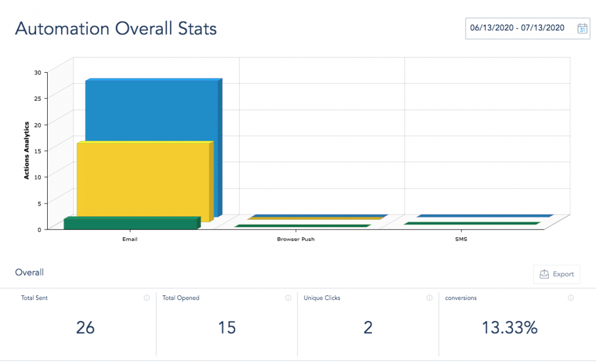The width and height of the screenshot is (596, 364).
Task: Show info tooltip icon for Unique Clicks
Action: [430, 298]
